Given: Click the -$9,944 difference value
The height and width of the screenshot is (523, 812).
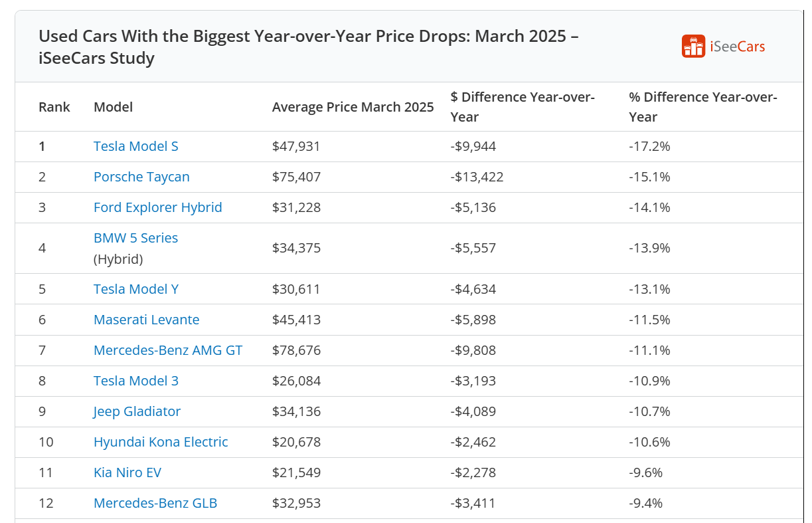Looking at the screenshot, I should [473, 146].
